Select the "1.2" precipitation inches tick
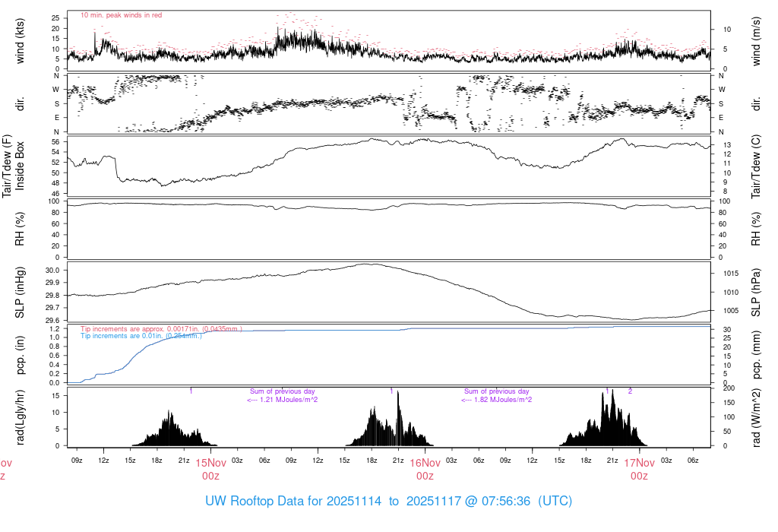Screen dimensions: 778x532 [x=55, y=328]
